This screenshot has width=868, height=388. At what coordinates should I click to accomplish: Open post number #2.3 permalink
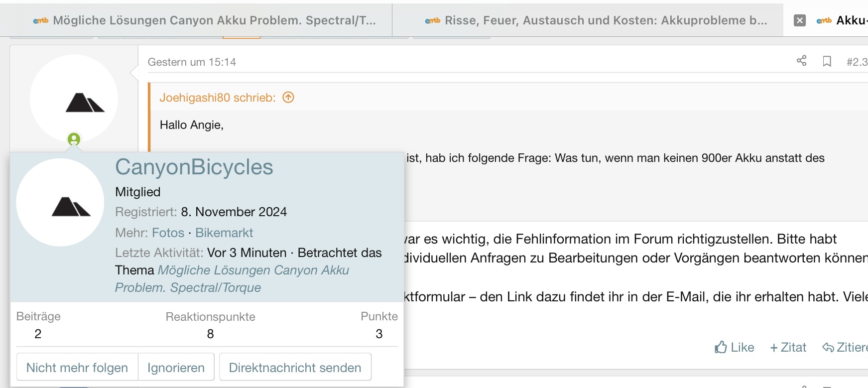click(857, 62)
